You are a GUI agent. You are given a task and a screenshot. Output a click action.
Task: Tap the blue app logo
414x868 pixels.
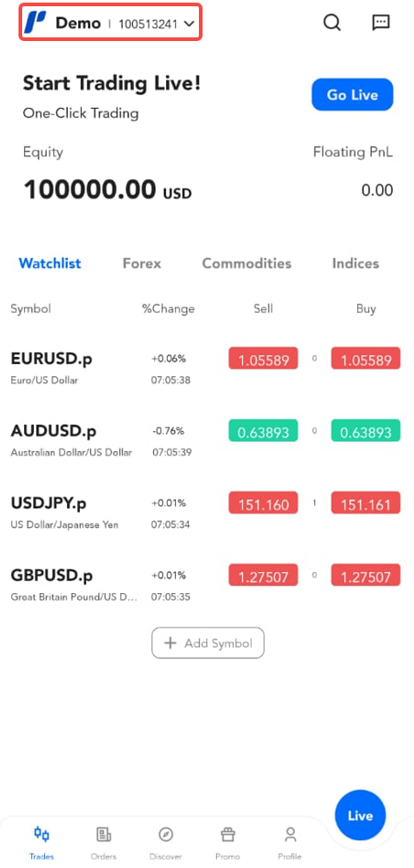(35, 23)
